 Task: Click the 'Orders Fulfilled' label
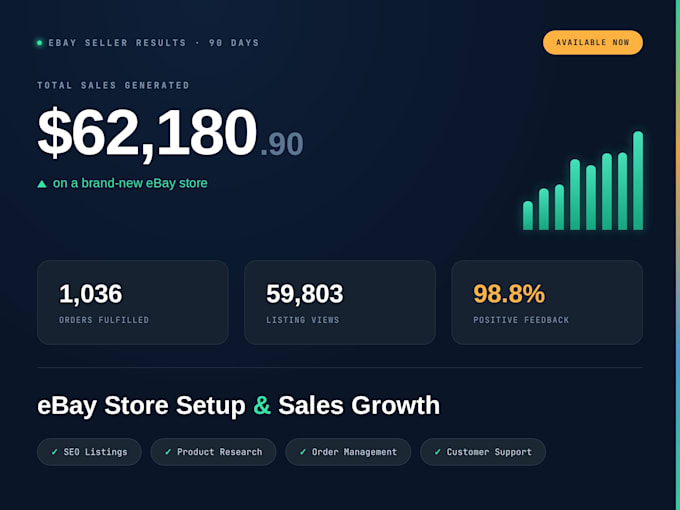coord(104,320)
